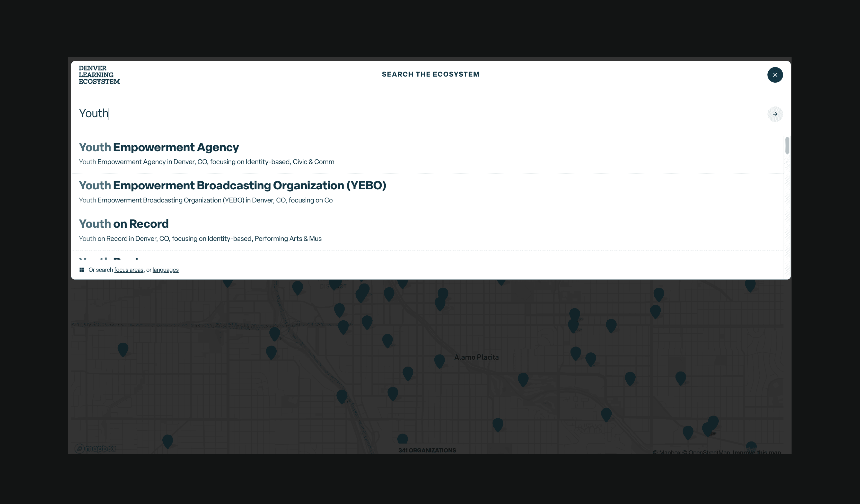Screen dimensions: 860x504
Task: Click the grid icon beside 'Or search'
Action: 82,270
